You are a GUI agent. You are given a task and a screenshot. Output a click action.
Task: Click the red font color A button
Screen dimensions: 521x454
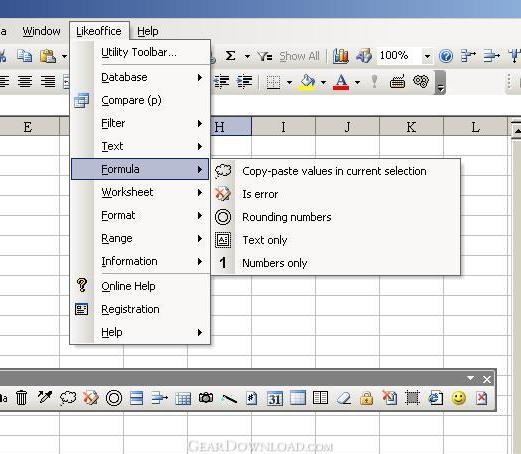coord(341,82)
